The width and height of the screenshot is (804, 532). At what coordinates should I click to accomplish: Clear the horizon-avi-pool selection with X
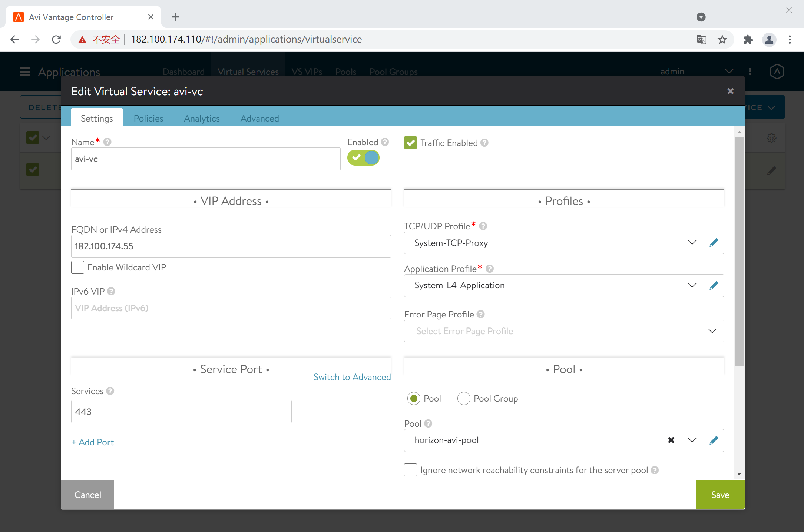click(x=671, y=440)
